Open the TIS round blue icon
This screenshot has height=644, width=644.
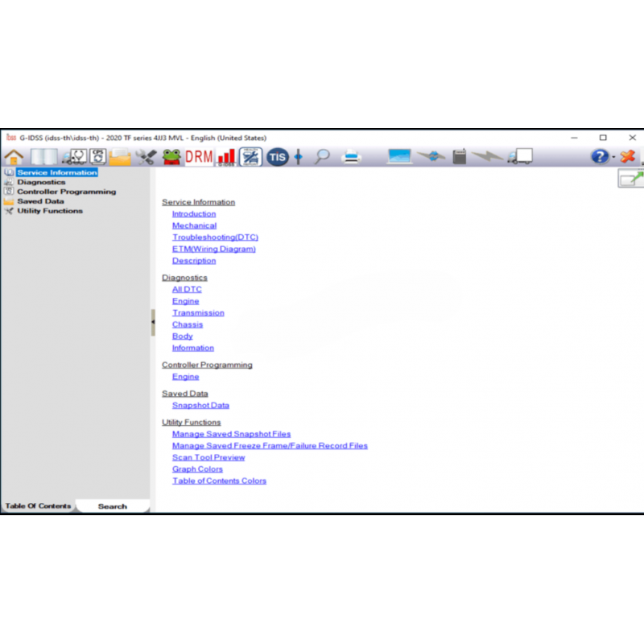point(277,157)
